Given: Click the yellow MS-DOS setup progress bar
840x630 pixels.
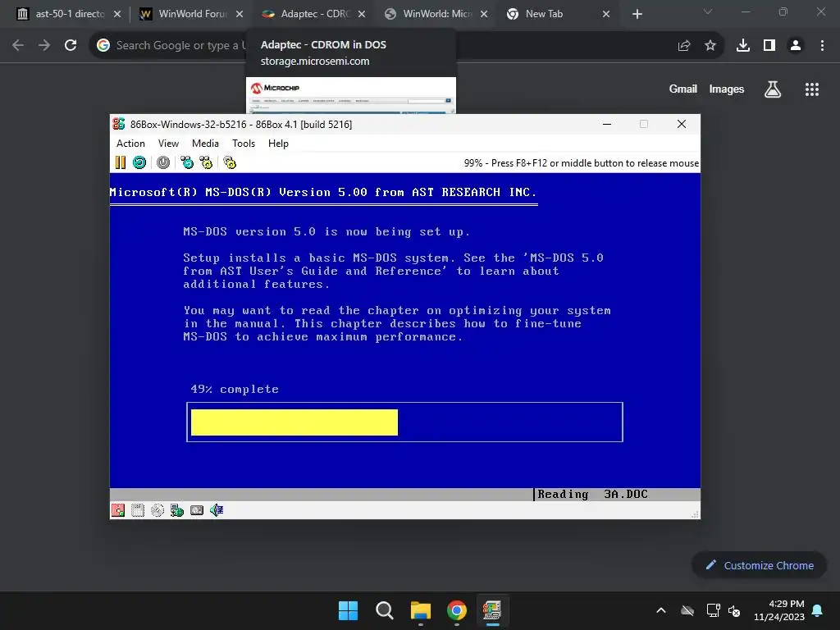Looking at the screenshot, I should (294, 422).
